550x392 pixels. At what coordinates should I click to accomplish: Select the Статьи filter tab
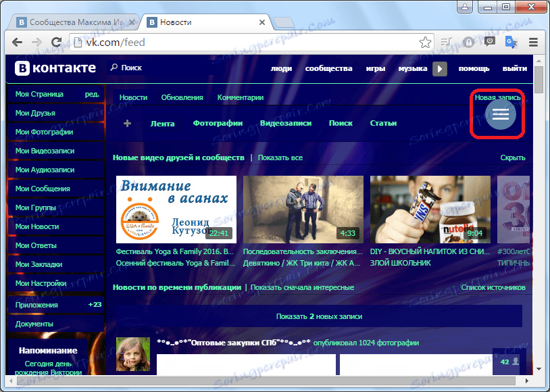pyautogui.click(x=383, y=123)
